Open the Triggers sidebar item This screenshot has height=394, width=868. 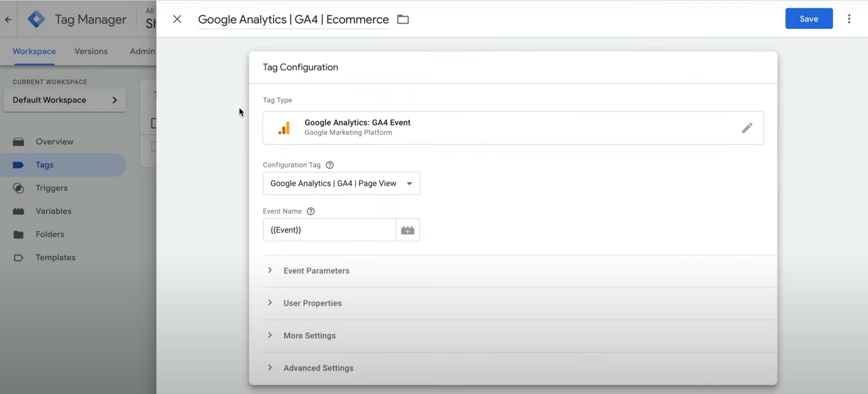point(52,188)
